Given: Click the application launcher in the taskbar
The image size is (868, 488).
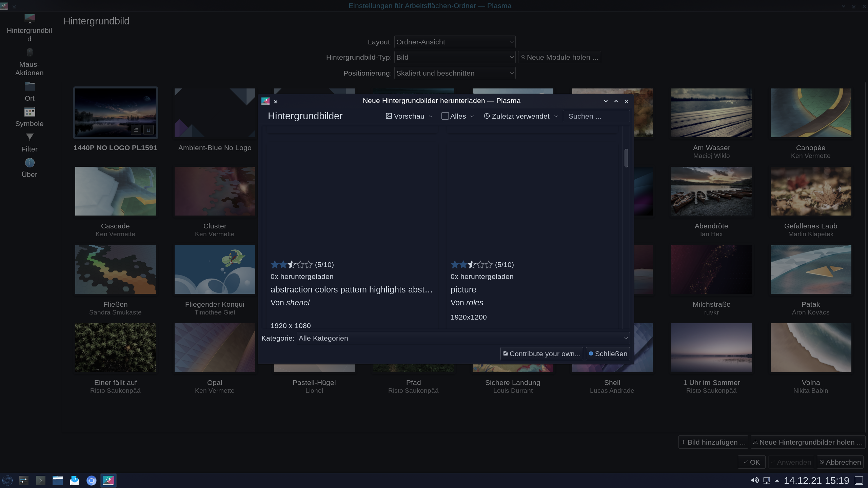Looking at the screenshot, I should (7, 481).
